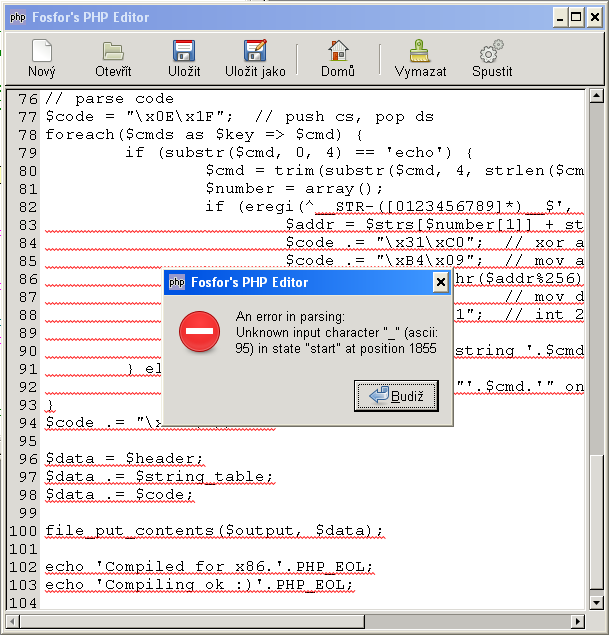
Task: Click line number 100 in gutter
Action: [23, 531]
